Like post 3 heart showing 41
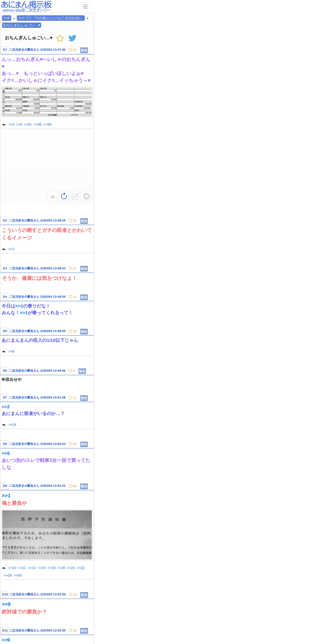This screenshot has width=322, height=644. 70,269
